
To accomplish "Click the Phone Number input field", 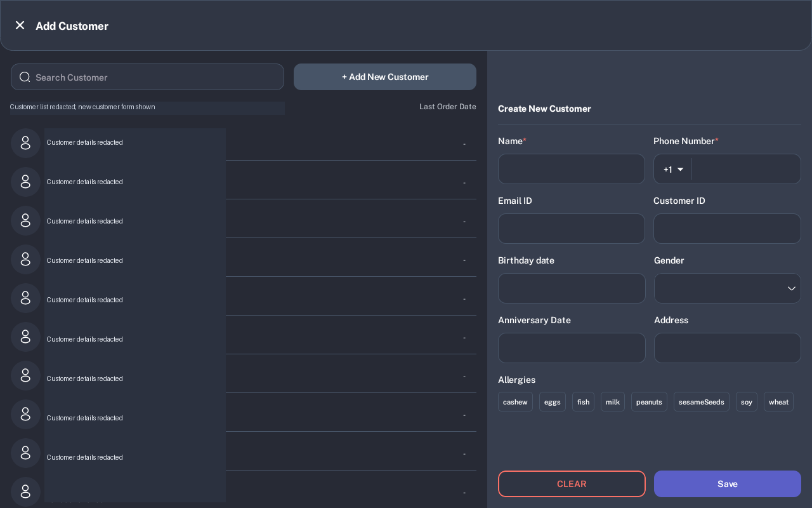I will [745, 169].
